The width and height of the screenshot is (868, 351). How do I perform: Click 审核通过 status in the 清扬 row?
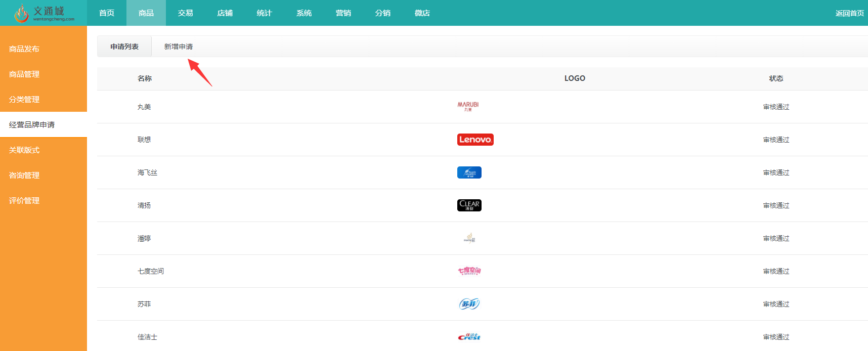point(776,205)
